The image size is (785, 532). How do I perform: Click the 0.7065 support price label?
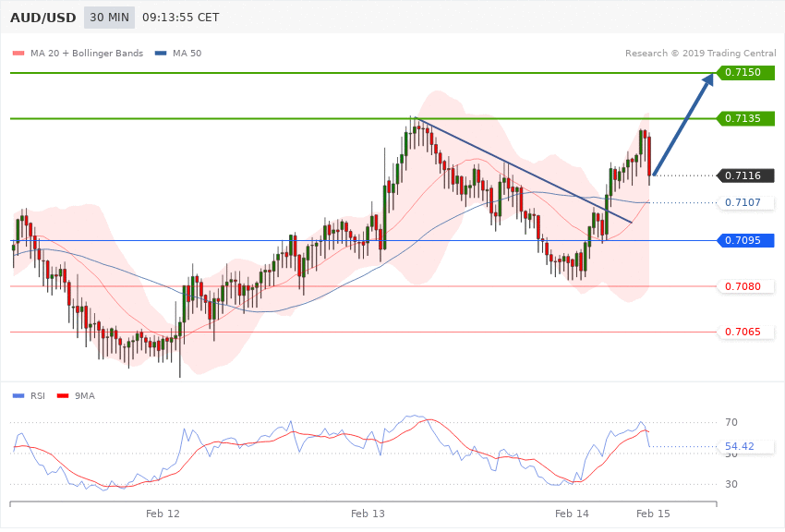(746, 332)
